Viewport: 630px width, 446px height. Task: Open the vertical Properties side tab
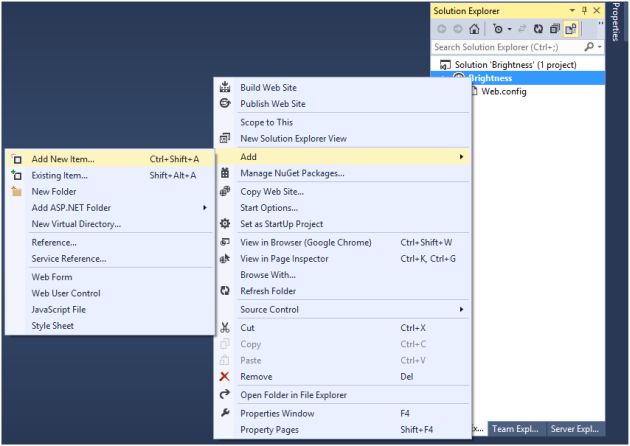pyautogui.click(x=616, y=22)
